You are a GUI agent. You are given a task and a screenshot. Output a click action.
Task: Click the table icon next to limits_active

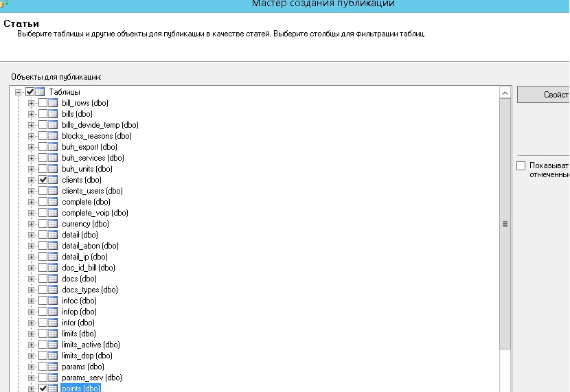coord(53,345)
